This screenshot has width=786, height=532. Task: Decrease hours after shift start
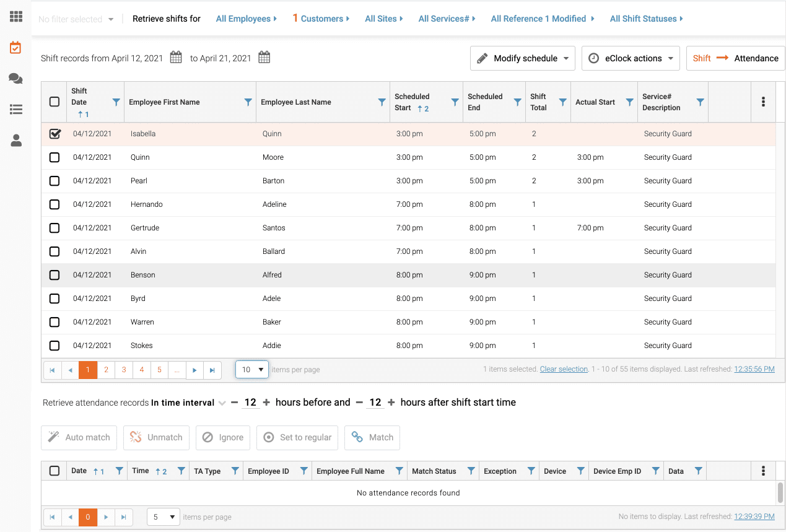[x=359, y=403]
